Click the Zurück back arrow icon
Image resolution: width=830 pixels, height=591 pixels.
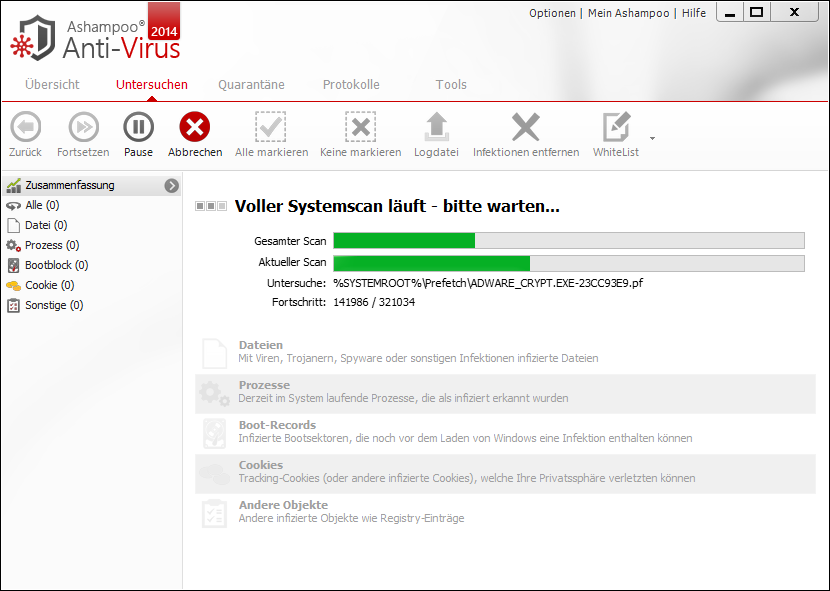point(25,127)
